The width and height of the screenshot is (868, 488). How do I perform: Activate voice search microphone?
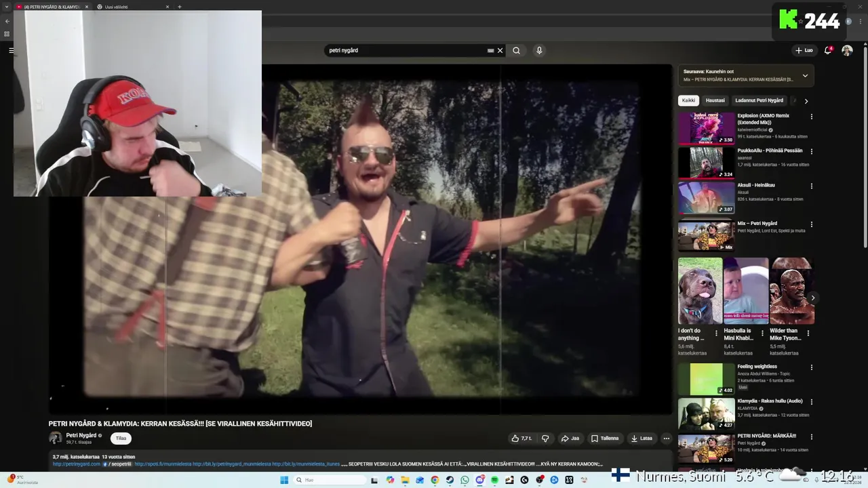(539, 50)
